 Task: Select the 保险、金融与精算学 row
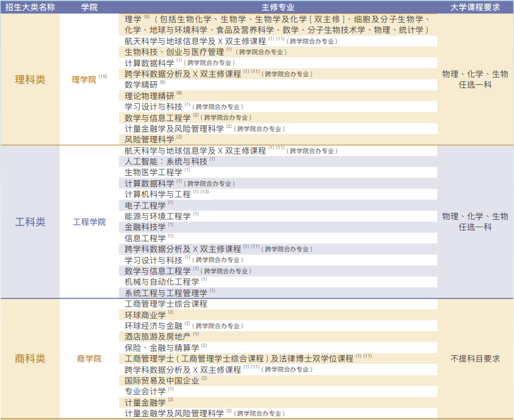coord(278,348)
